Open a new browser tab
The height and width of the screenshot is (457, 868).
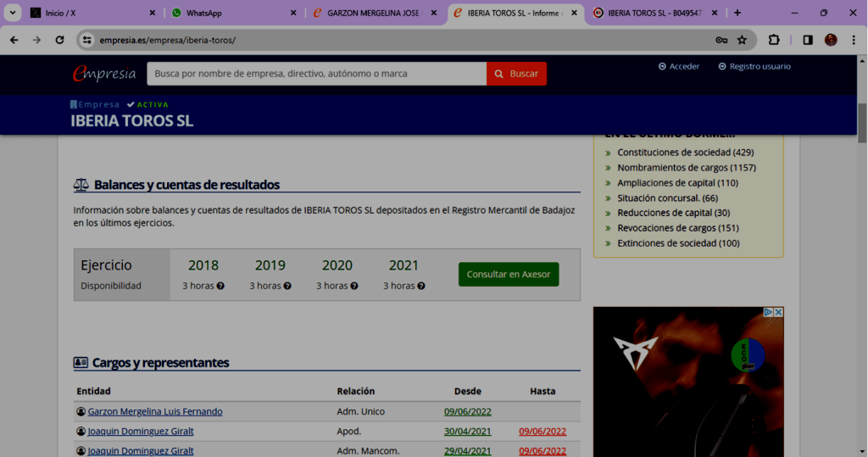(737, 13)
